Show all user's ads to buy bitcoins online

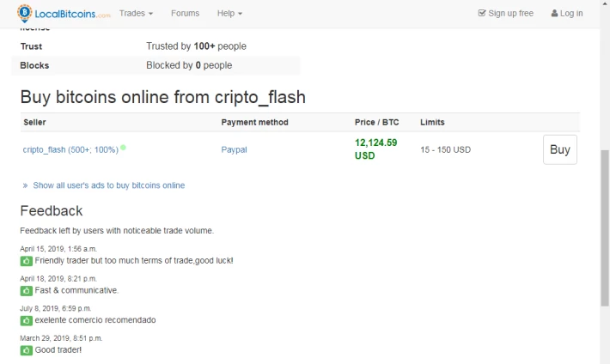(x=108, y=185)
